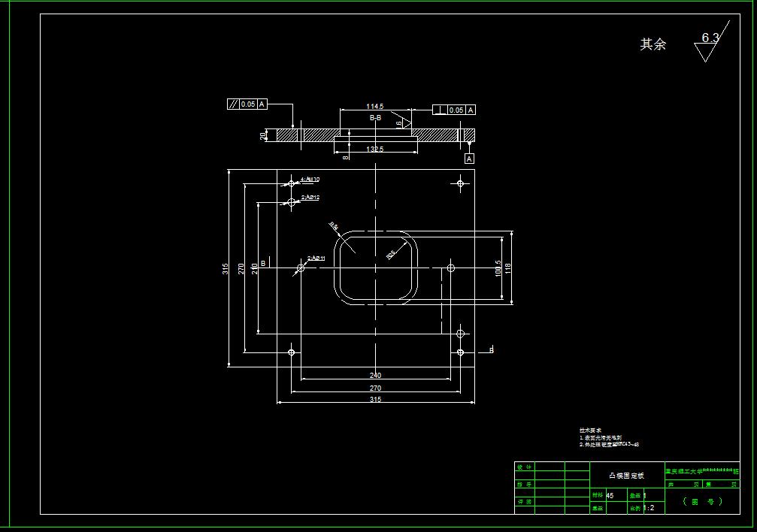Click the 210 dimension text

(254, 269)
